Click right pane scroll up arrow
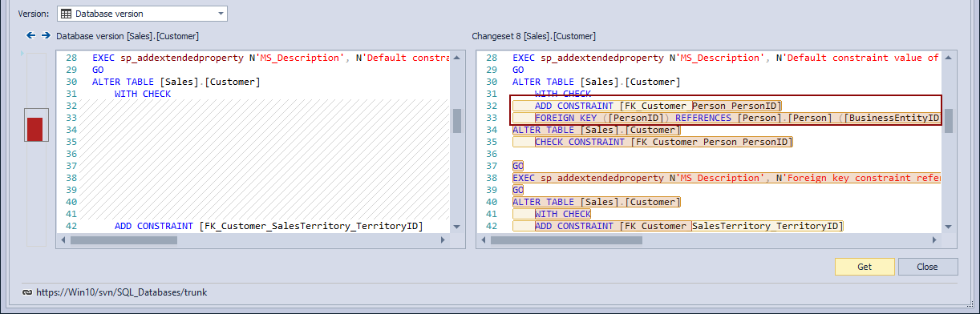The image size is (980, 314). coord(948,58)
